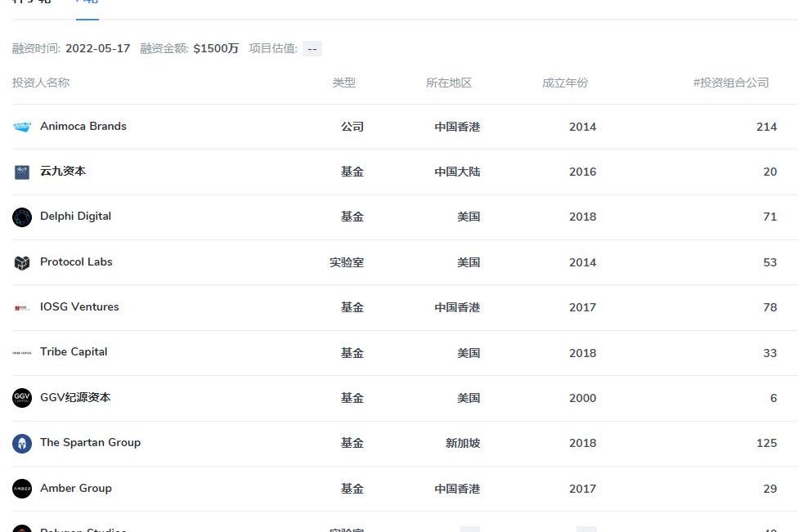Click Protocol Labs portfolio count 53
This screenshot has width=798, height=532.
[x=770, y=262]
